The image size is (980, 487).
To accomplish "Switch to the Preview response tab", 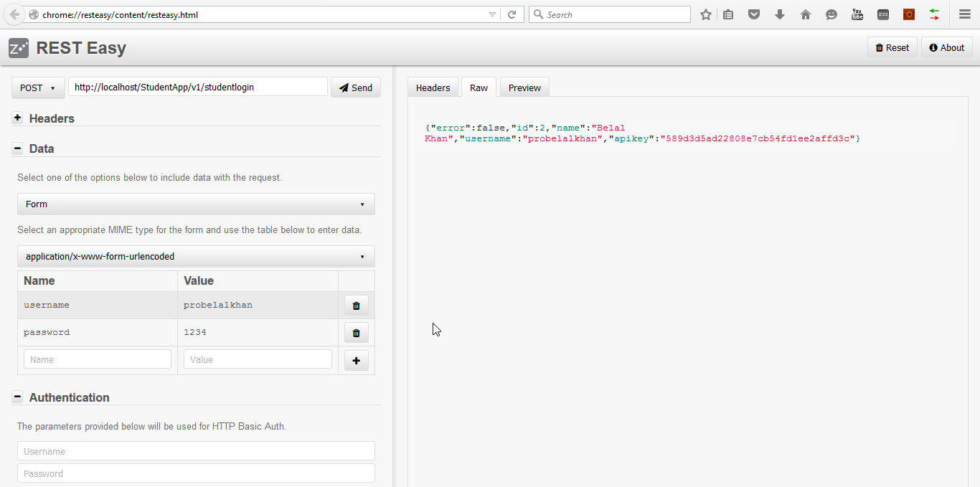I will (x=524, y=88).
